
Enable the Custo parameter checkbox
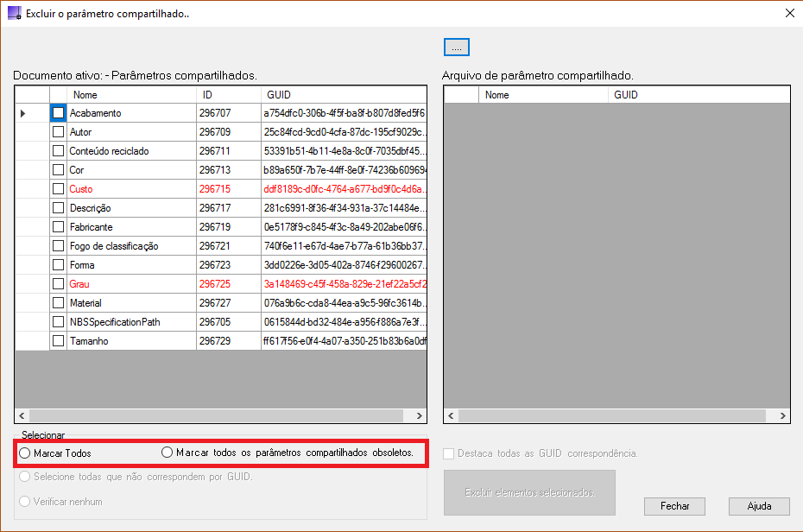click(59, 188)
